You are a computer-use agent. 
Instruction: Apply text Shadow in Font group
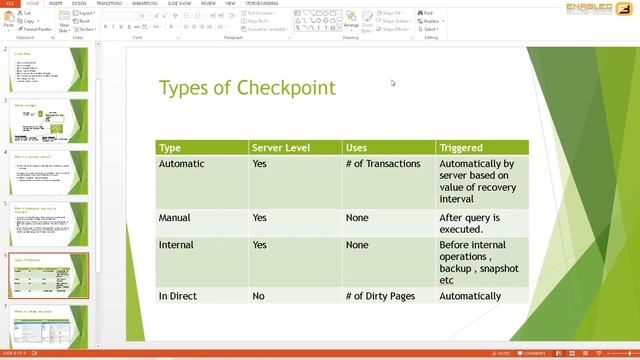(129, 27)
